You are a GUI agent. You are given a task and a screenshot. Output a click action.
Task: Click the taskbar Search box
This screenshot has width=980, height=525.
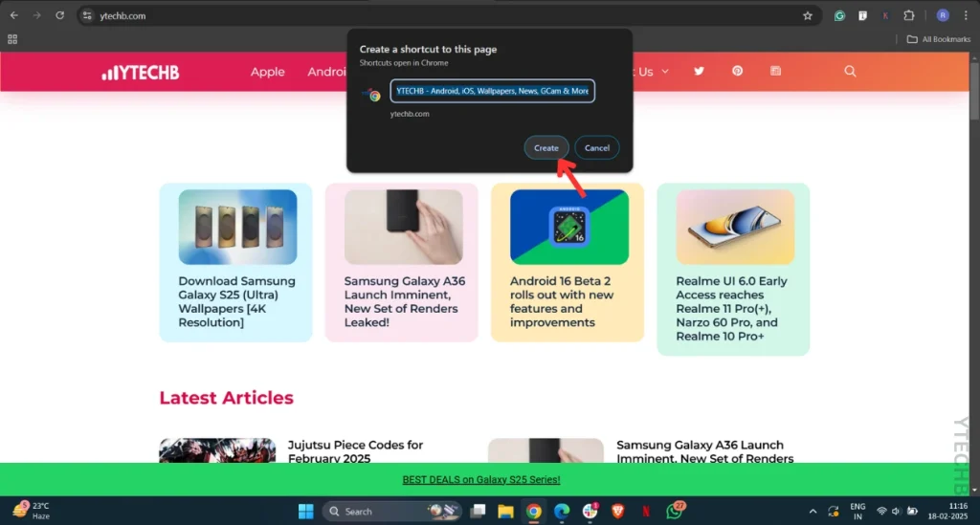[391, 512]
